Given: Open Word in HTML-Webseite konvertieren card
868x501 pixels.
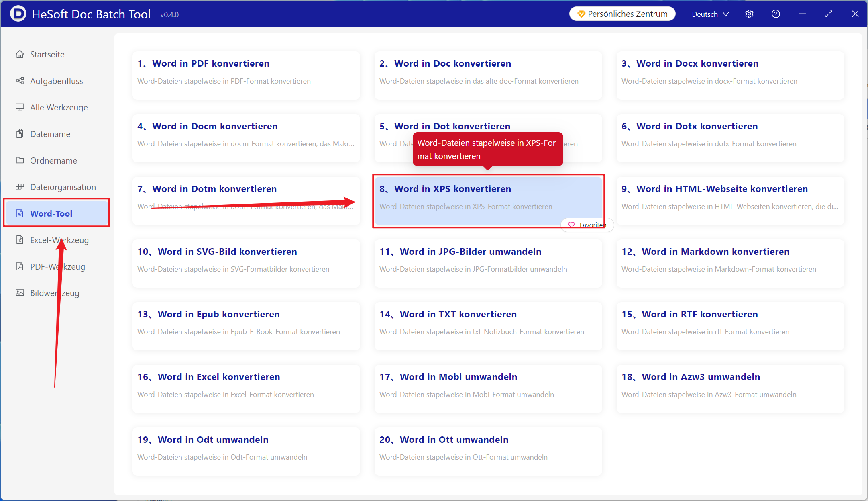Looking at the screenshot, I should click(x=730, y=201).
